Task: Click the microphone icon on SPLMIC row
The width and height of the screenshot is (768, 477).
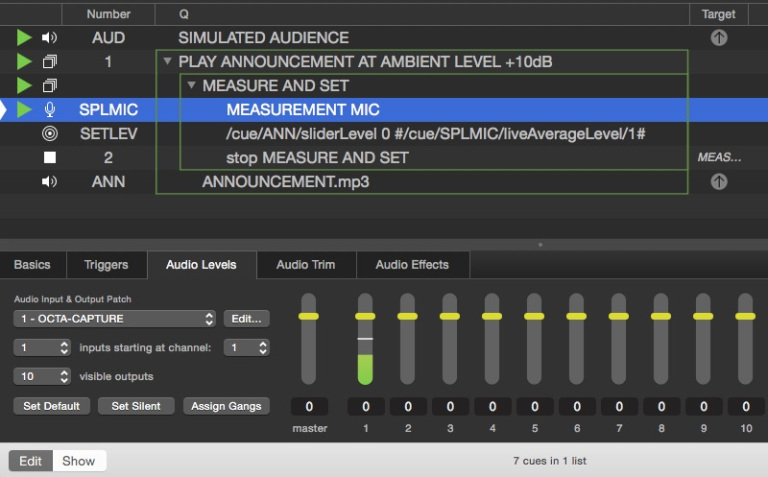Action: click(50, 110)
